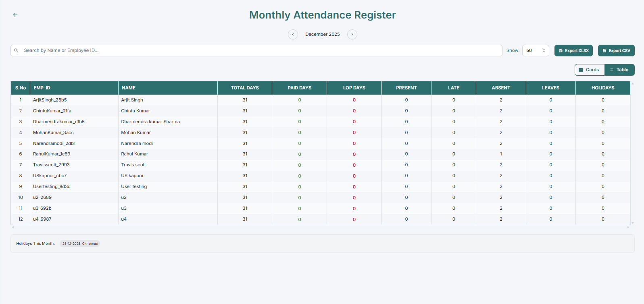Select employee ID u2_2689

[42, 197]
